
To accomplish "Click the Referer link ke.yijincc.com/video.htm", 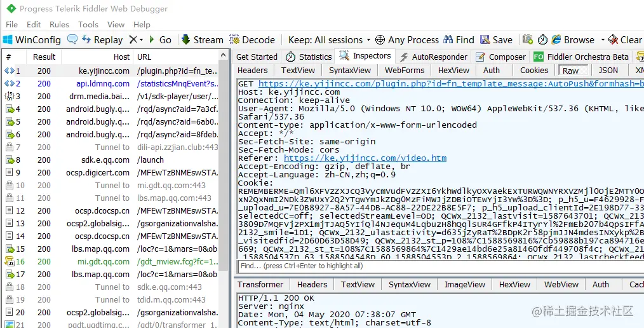I will point(365,158).
